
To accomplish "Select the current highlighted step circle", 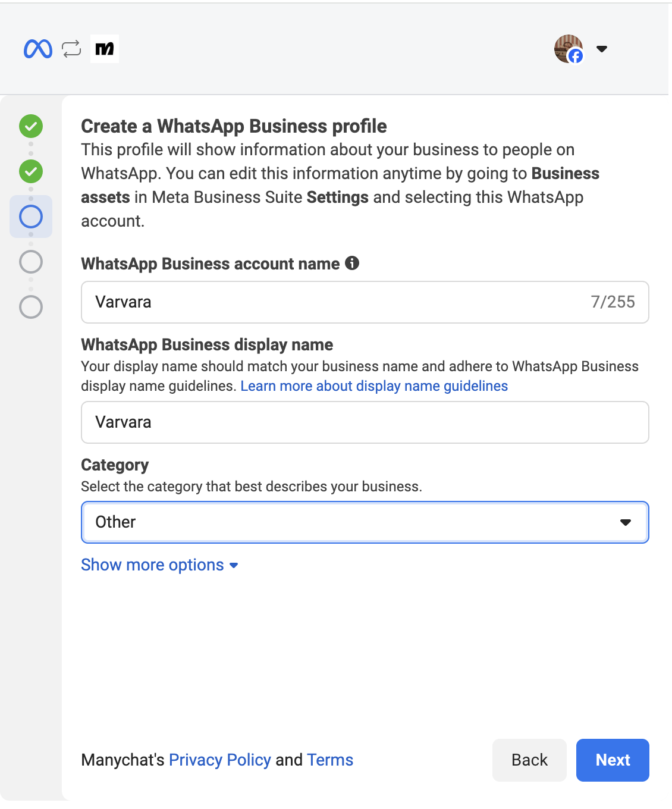I will 30,217.
